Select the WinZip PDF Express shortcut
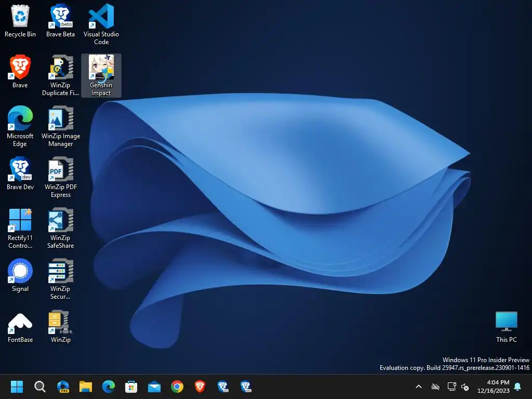The image size is (532, 399). click(60, 178)
